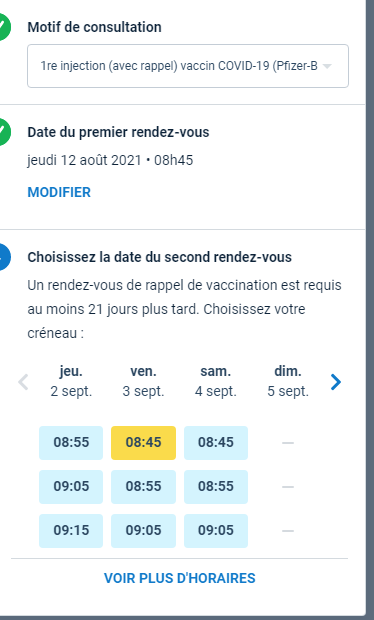Click next dates chevron arrow

336,382
